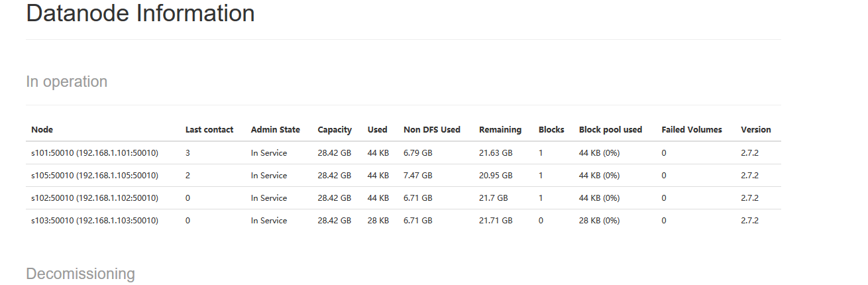
Task: Click the Node column header
Action: [x=42, y=130]
